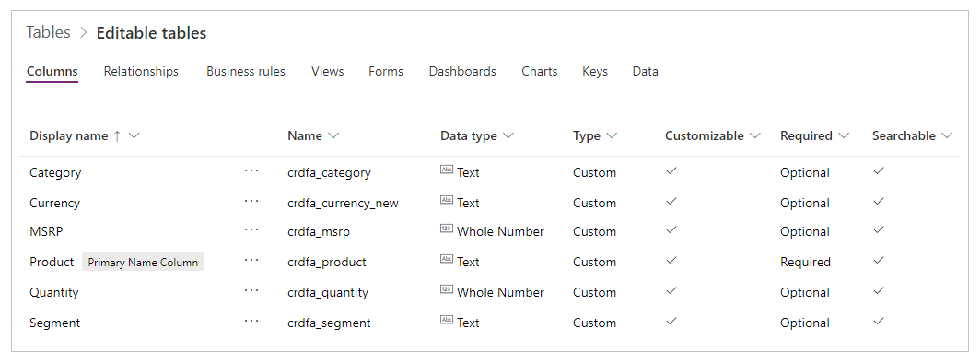Open the MSRP column
The image size is (980, 364).
(x=46, y=231)
